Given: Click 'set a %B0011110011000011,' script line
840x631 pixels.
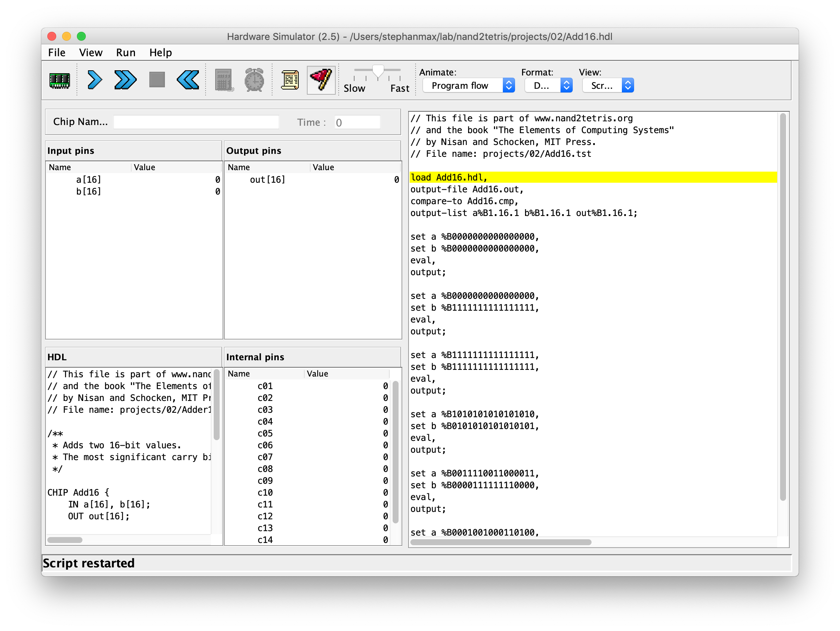Looking at the screenshot, I should pos(475,473).
